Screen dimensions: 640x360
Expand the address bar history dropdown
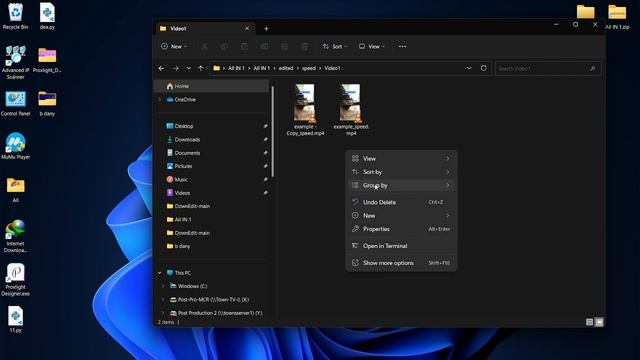[x=469, y=68]
